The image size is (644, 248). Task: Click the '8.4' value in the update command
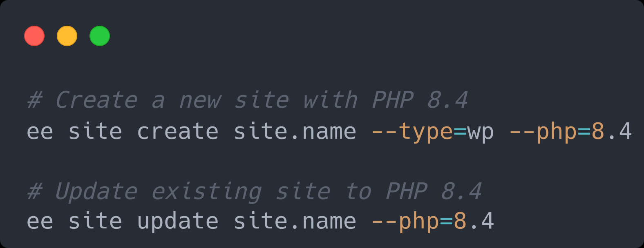[474, 221]
